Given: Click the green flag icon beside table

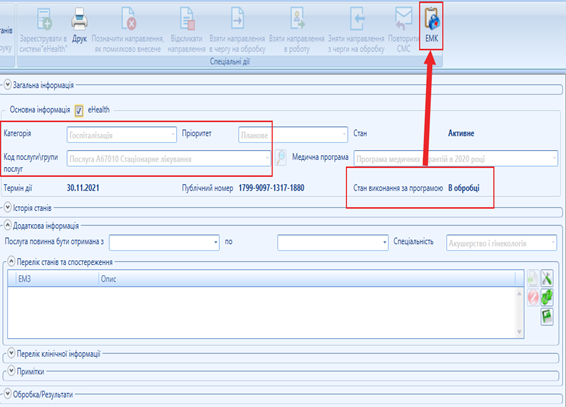Looking at the screenshot, I should (547, 317).
